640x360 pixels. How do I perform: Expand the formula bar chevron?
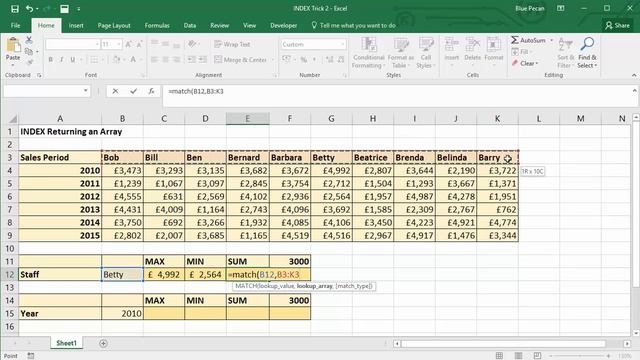pos(635,91)
